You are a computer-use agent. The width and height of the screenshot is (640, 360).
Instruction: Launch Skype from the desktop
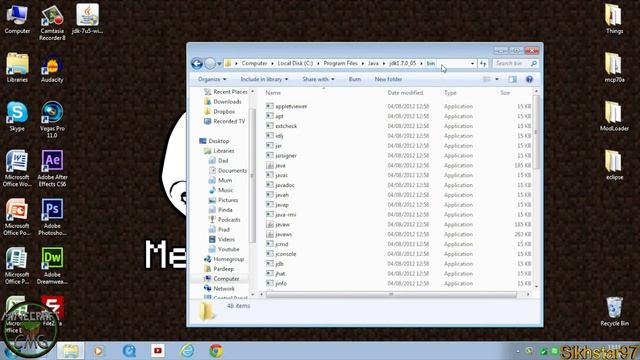pos(17,117)
